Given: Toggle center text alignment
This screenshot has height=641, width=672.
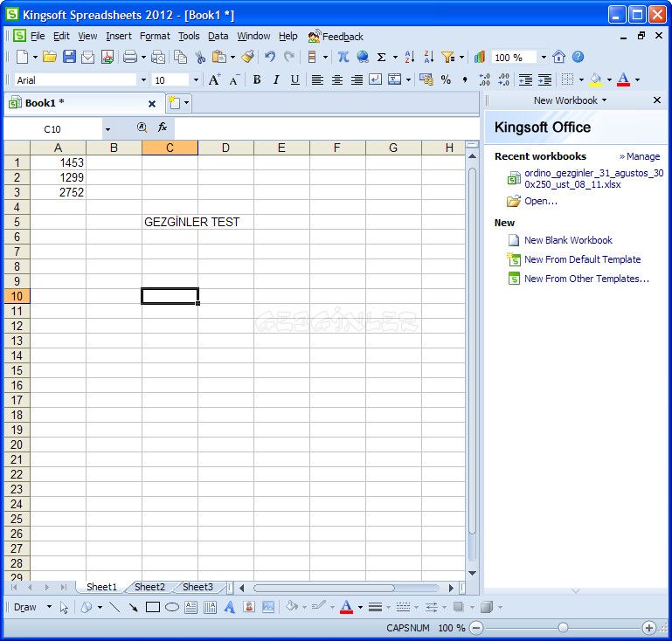Looking at the screenshot, I should [x=337, y=79].
